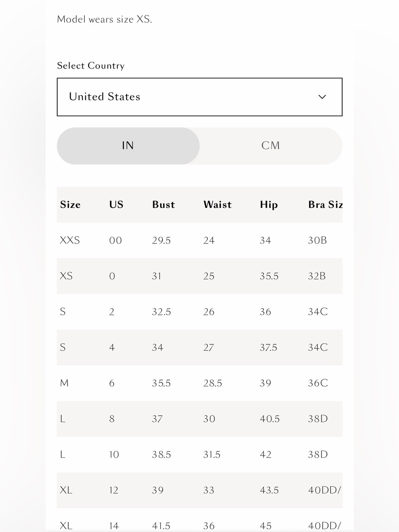Open the Select Country dropdown
Image resolution: width=399 pixels, height=532 pixels.
tap(199, 97)
